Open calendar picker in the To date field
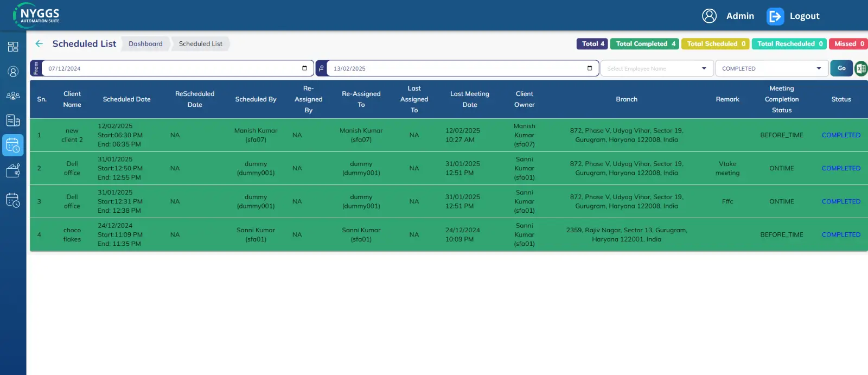 tap(590, 68)
